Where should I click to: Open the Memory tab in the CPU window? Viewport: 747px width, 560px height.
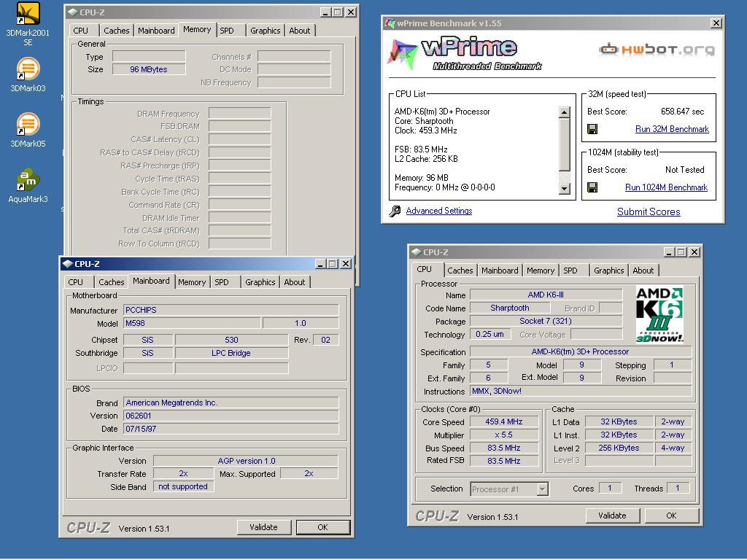tap(541, 271)
